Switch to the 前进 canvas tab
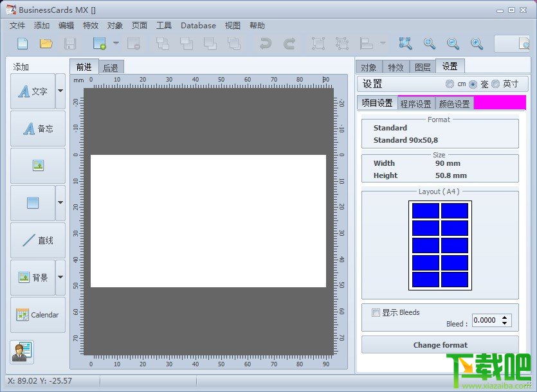Viewport: 537px width, 392px height. point(84,66)
